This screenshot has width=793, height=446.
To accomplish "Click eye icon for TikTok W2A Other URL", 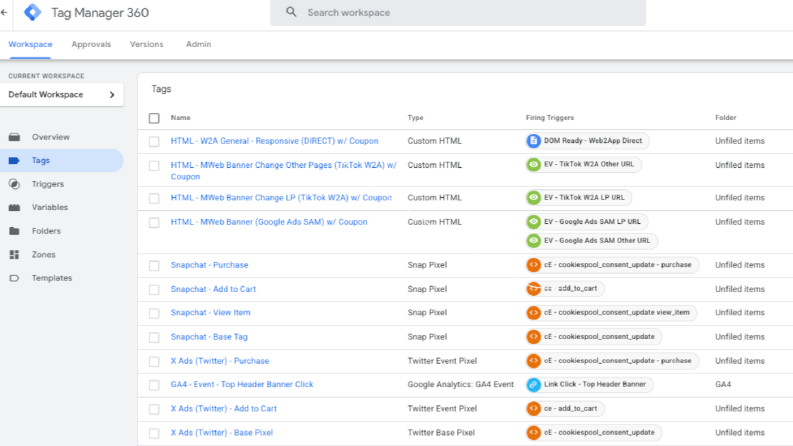I will coord(534,164).
